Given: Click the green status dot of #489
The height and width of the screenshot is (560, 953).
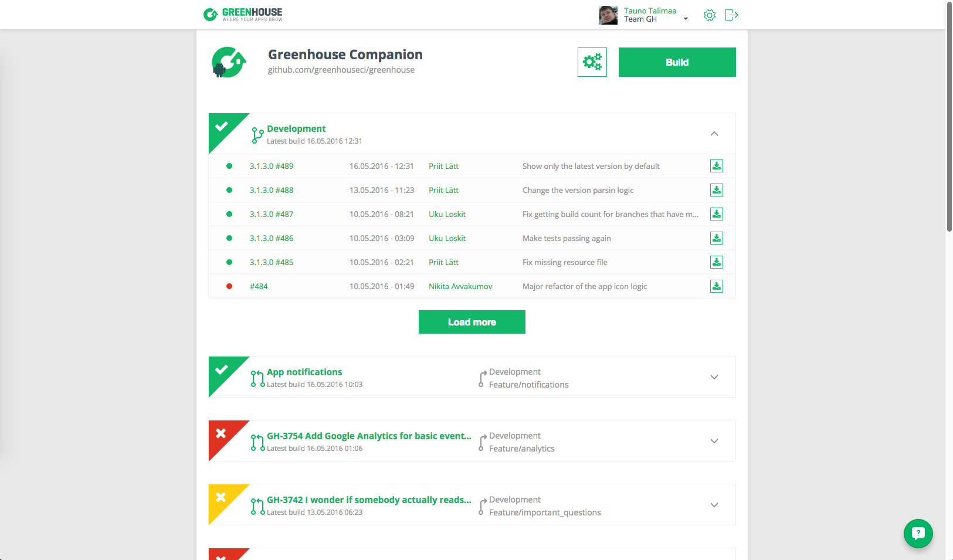Looking at the screenshot, I should [x=229, y=166].
